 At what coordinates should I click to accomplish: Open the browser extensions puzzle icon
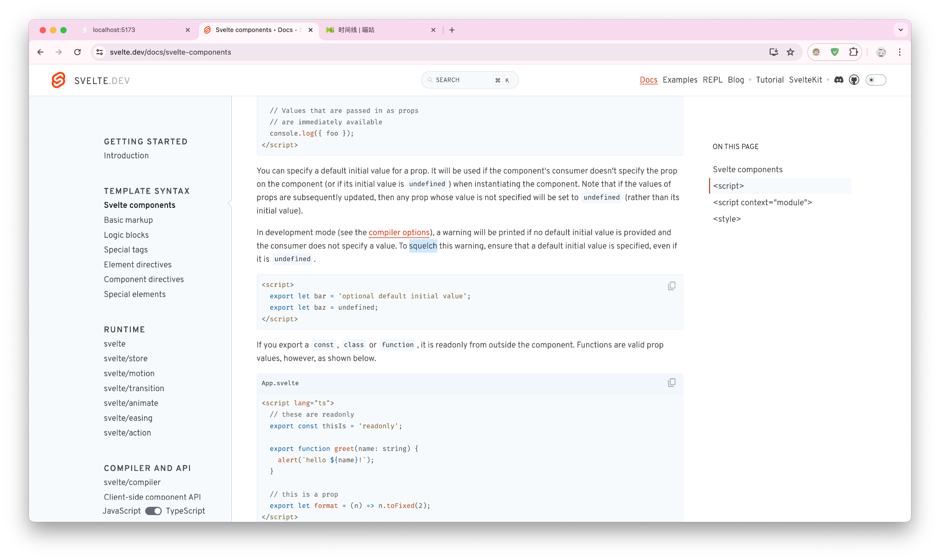pos(853,52)
